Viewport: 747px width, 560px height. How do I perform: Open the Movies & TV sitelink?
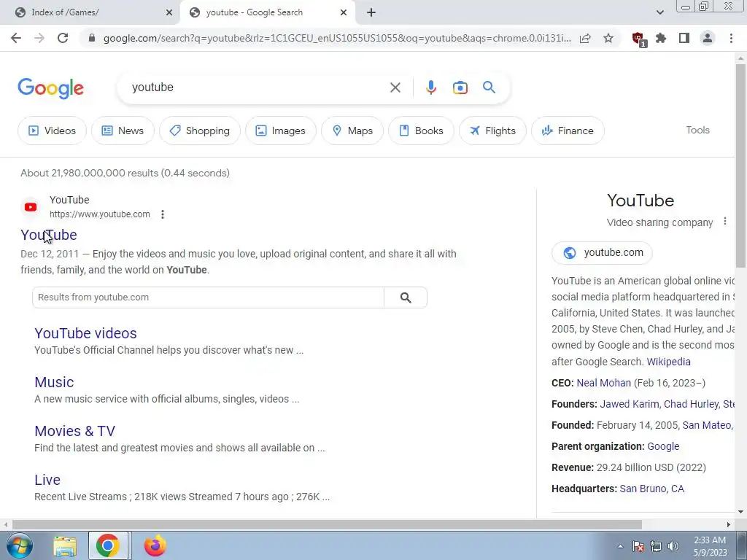(75, 431)
